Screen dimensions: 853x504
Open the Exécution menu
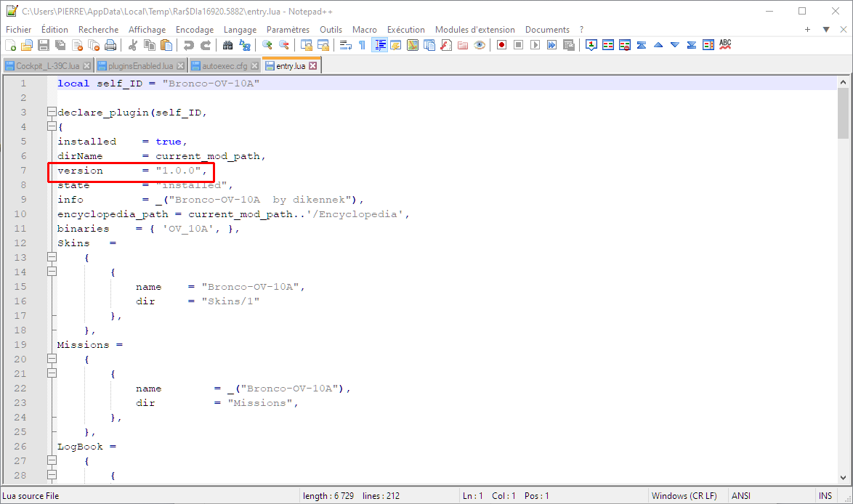pyautogui.click(x=406, y=29)
